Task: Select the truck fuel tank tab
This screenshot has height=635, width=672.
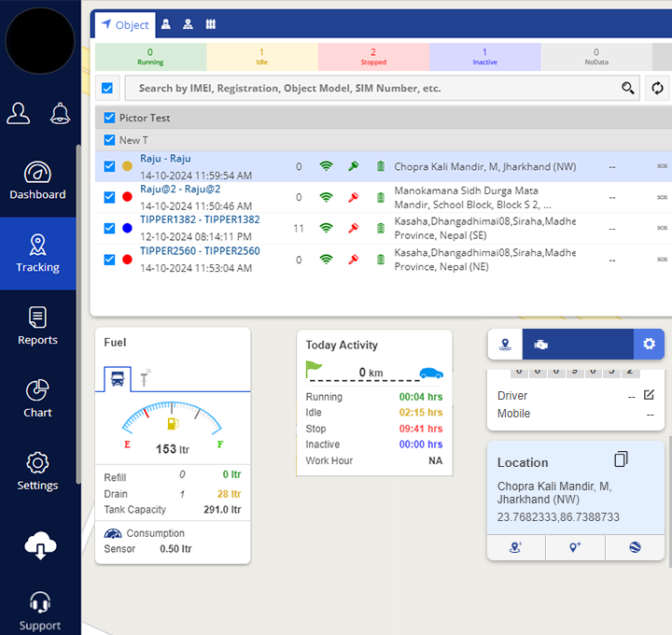Action: [118, 379]
